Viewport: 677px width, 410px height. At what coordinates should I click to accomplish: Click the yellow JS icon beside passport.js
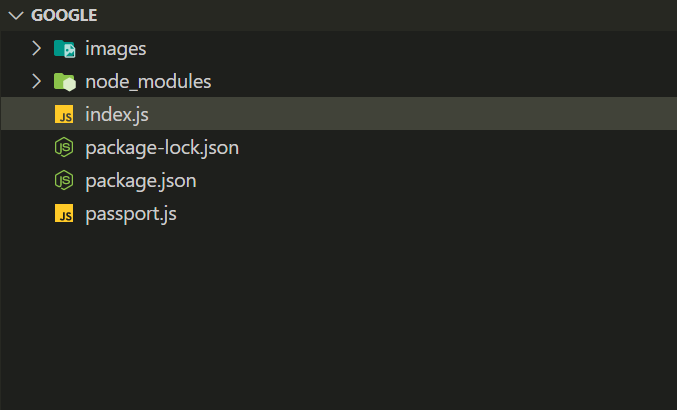64,214
